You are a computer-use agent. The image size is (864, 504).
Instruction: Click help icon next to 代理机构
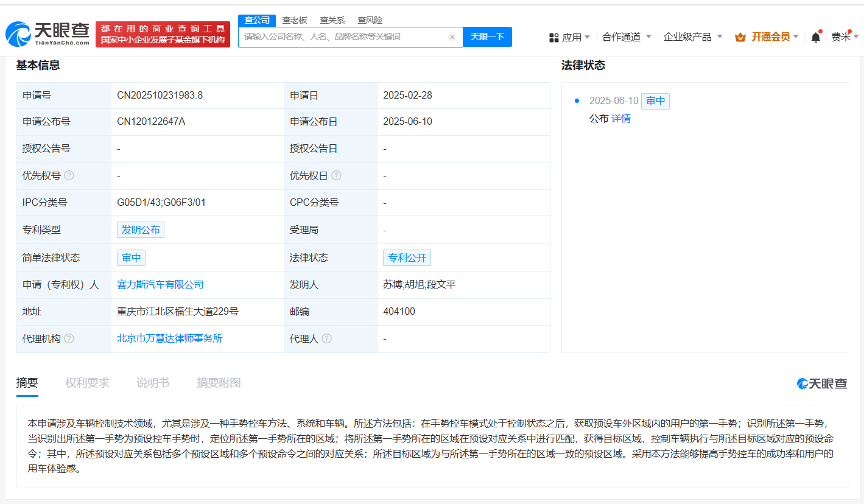69,338
